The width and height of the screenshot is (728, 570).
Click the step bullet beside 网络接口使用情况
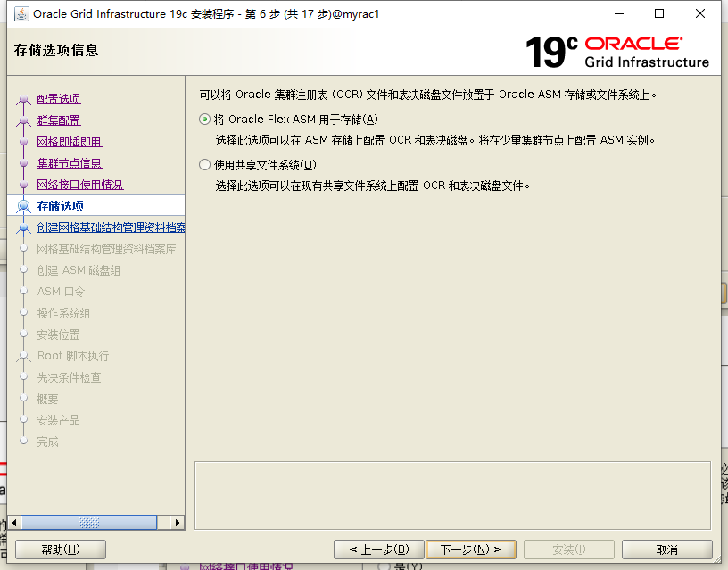(24, 185)
